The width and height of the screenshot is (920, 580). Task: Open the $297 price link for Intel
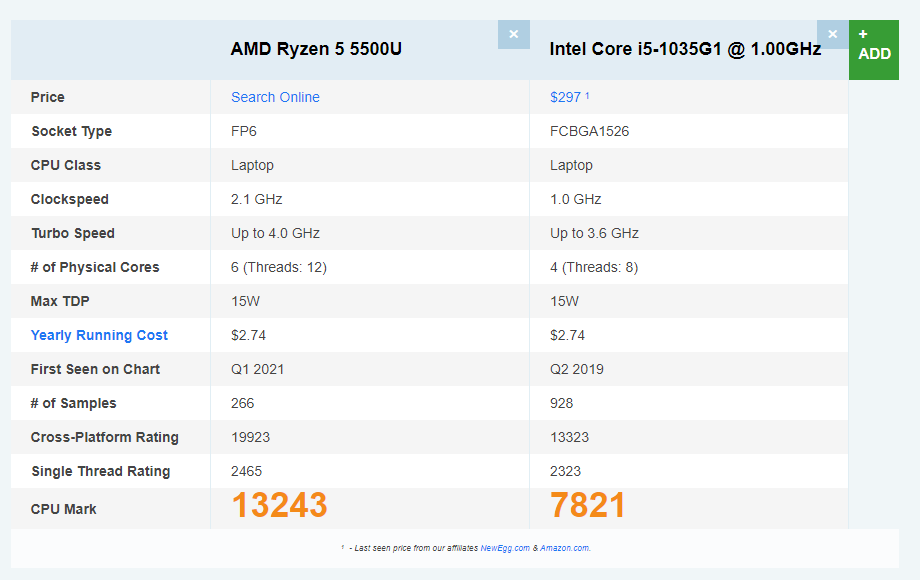coord(566,97)
